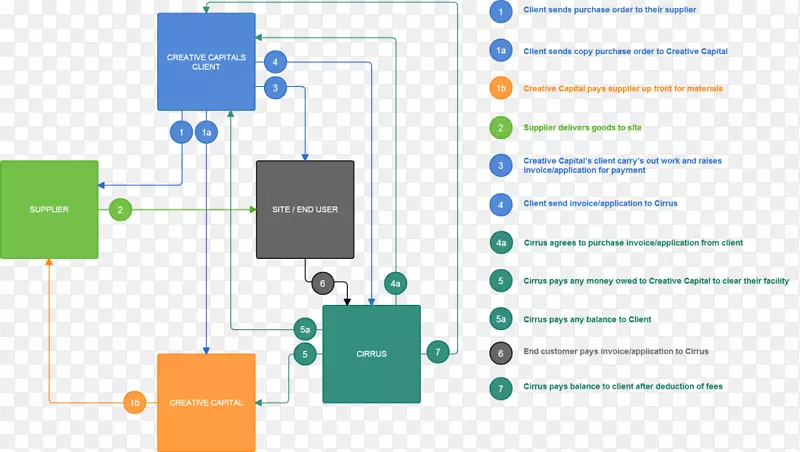Select "Supplier delivers goods to site" text
The height and width of the screenshot is (452, 800).
pyautogui.click(x=582, y=128)
